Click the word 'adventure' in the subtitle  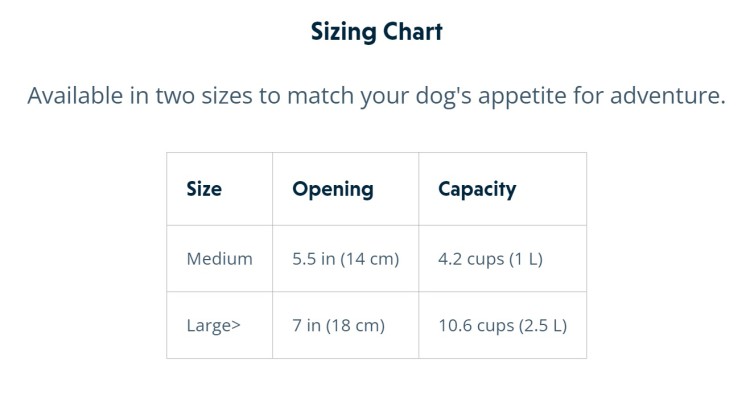tap(667, 96)
